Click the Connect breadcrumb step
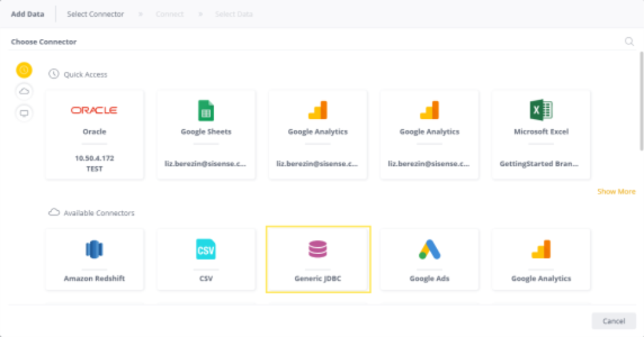The image size is (644, 337). (x=170, y=14)
